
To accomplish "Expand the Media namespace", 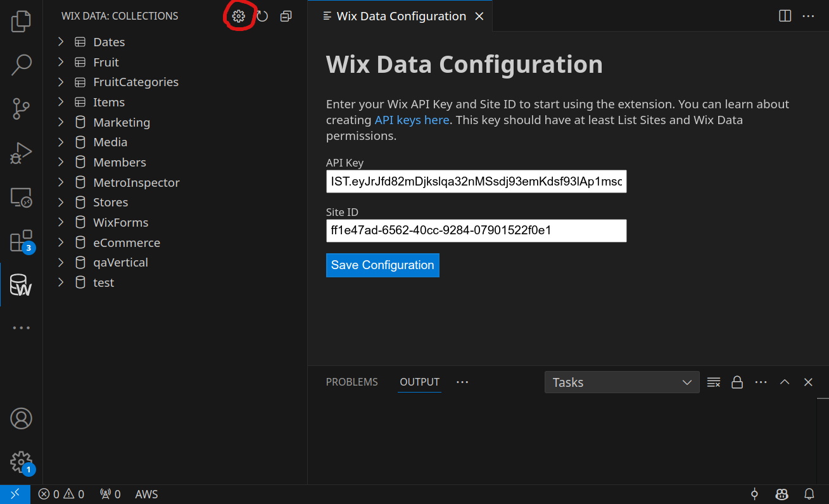I will pos(61,142).
